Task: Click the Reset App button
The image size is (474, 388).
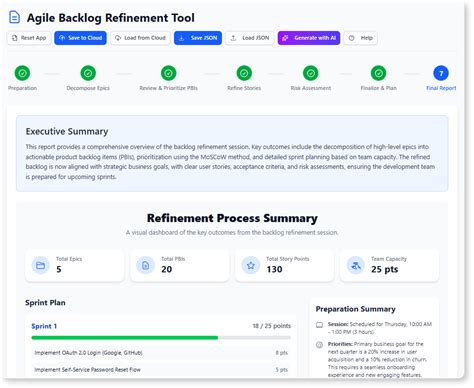Action: tap(29, 38)
